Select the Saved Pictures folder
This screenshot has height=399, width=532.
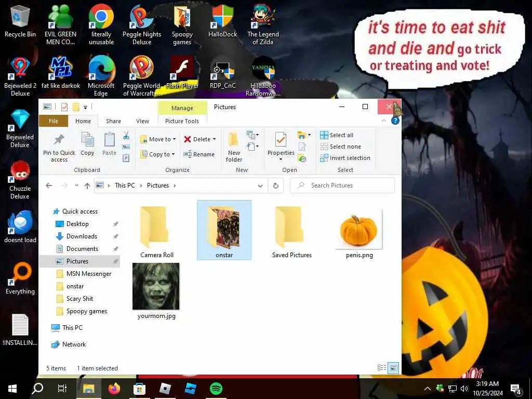[292, 232]
